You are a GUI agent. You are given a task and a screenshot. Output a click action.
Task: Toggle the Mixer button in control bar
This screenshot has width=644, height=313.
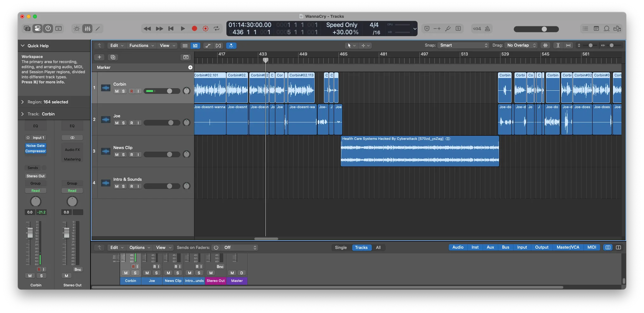pos(88,29)
